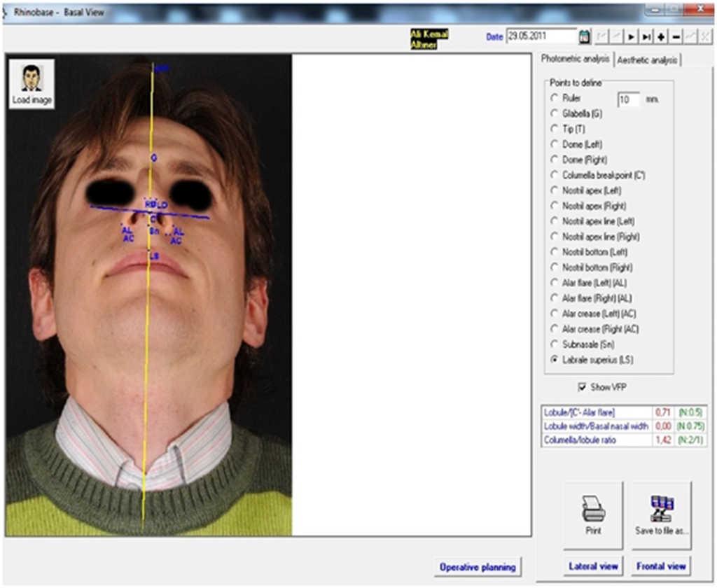The image size is (717, 588).
Task: Go to the next record arrow
Action: [x=631, y=36]
